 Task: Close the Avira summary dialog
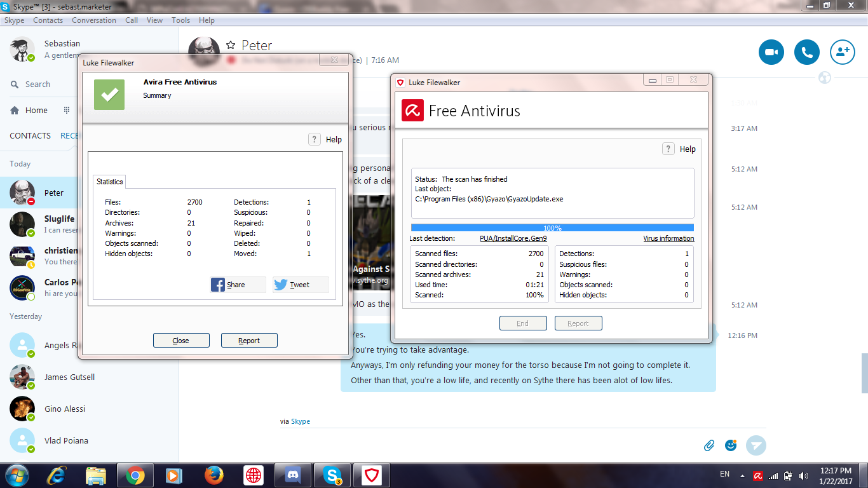click(x=181, y=341)
